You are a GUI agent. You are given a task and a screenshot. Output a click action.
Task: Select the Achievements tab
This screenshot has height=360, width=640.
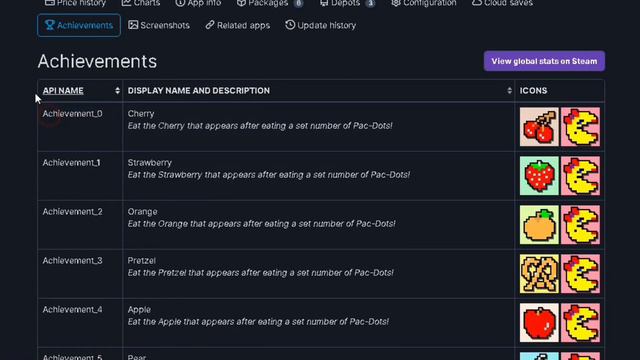tap(79, 25)
